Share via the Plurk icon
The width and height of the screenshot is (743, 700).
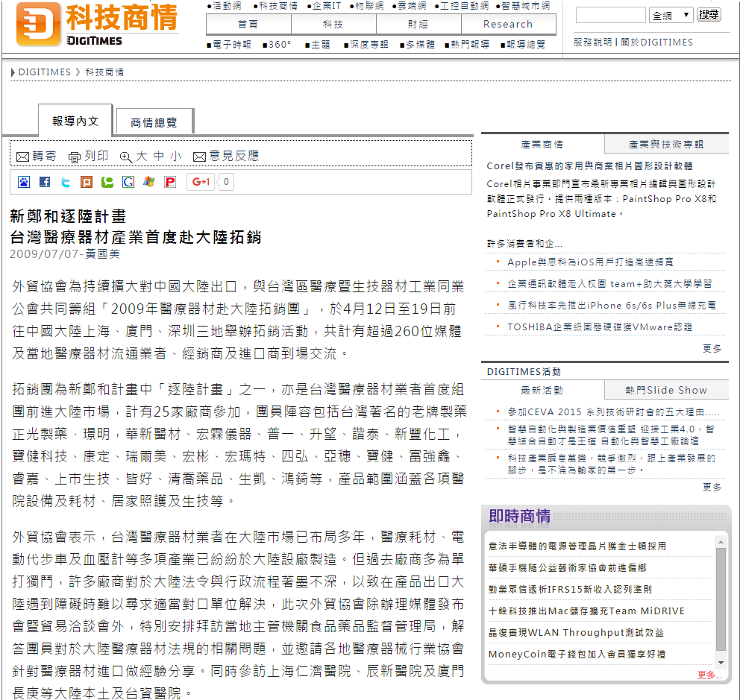pyautogui.click(x=87, y=182)
